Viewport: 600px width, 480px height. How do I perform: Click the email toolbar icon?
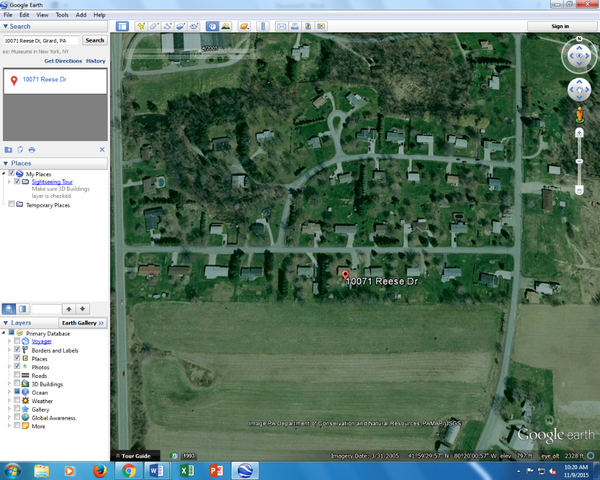pyautogui.click(x=281, y=26)
